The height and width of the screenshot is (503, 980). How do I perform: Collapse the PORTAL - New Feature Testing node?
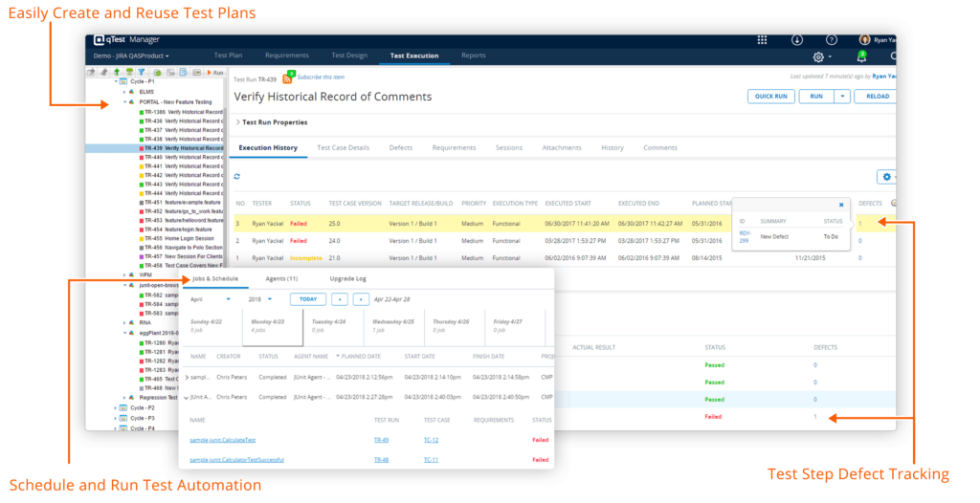click(124, 102)
